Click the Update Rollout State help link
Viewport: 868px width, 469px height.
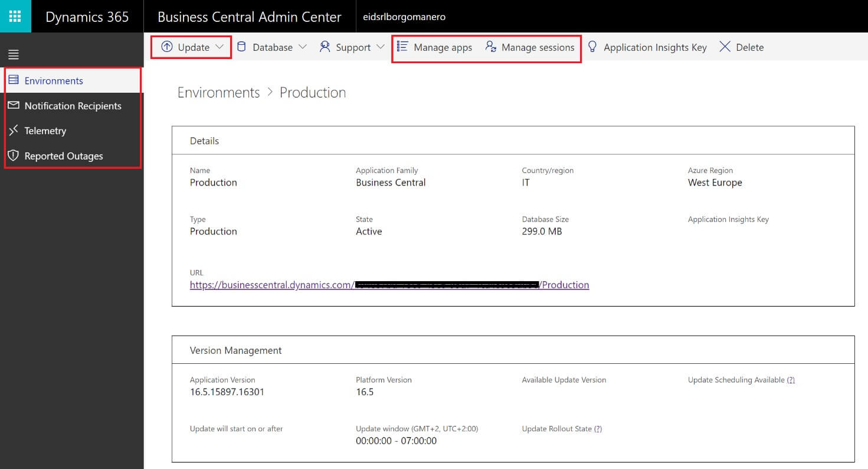tap(598, 429)
